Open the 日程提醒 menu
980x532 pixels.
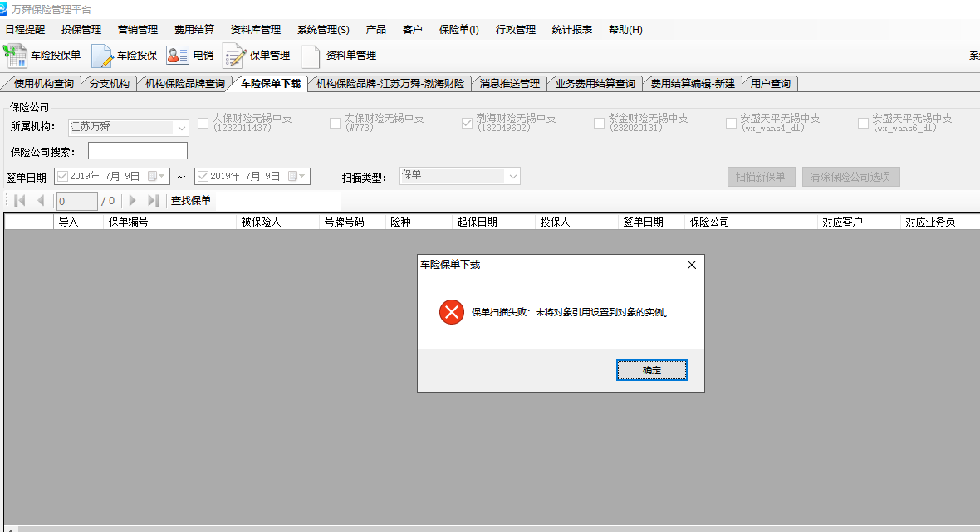coord(25,29)
